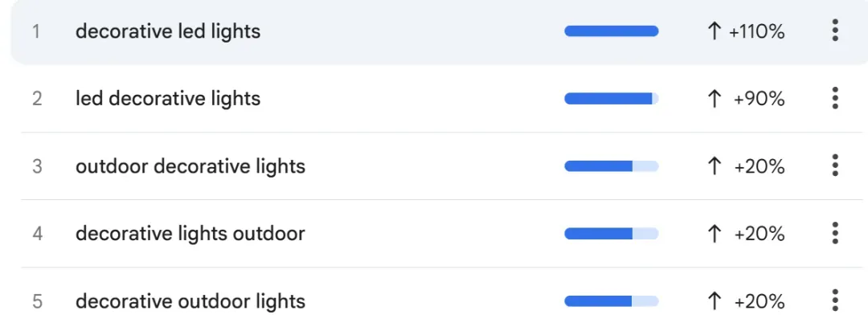Open the three-dot menu for decorative led lights
Image resolution: width=868 pixels, height=327 pixels.
tap(835, 31)
